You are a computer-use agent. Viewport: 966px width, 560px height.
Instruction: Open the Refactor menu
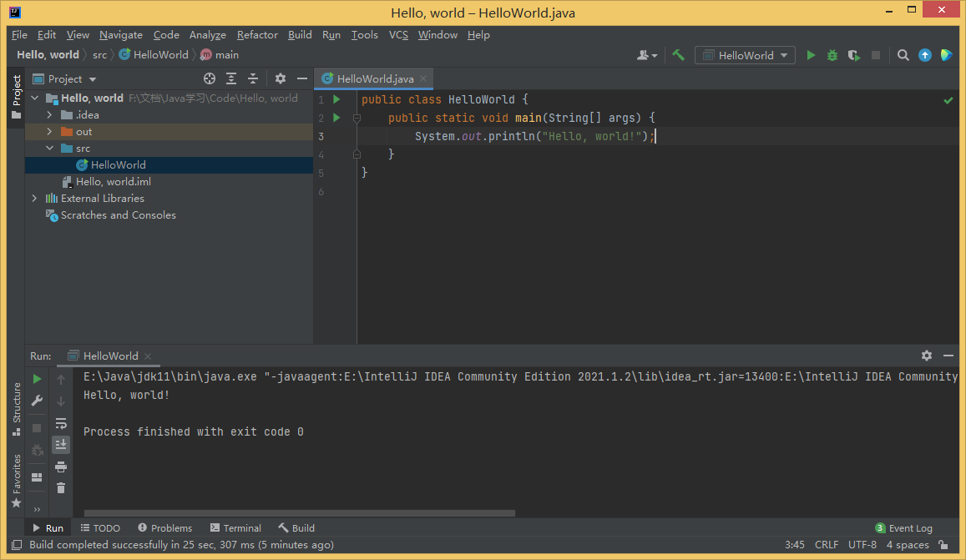point(257,34)
